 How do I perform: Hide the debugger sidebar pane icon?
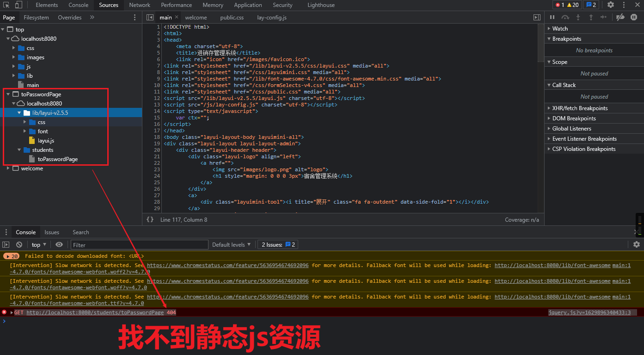[537, 17]
